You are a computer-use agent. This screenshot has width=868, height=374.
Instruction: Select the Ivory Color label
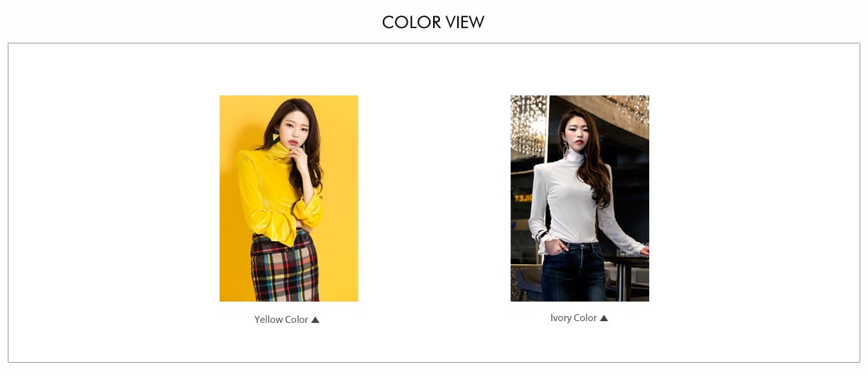(574, 318)
